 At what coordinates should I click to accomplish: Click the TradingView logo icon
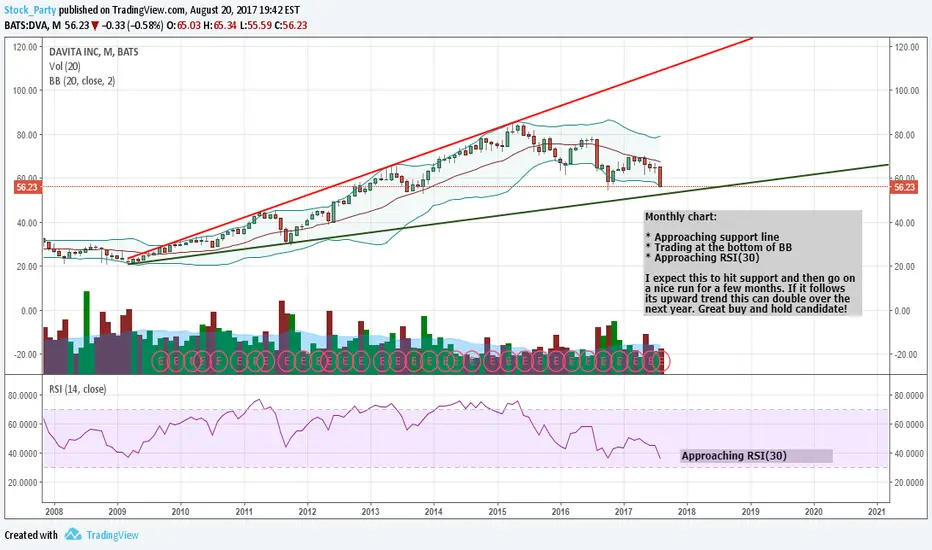73,535
